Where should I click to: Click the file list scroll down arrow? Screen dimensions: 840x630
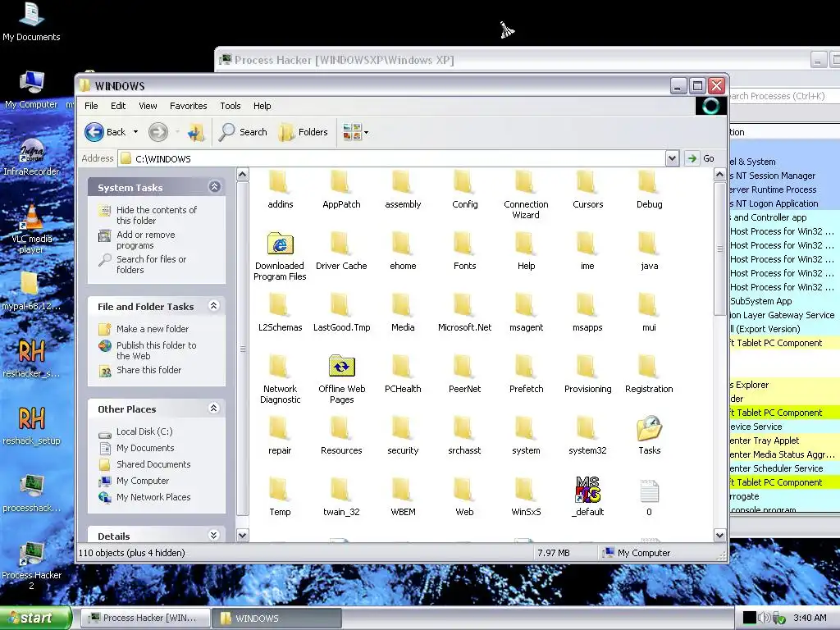click(719, 535)
